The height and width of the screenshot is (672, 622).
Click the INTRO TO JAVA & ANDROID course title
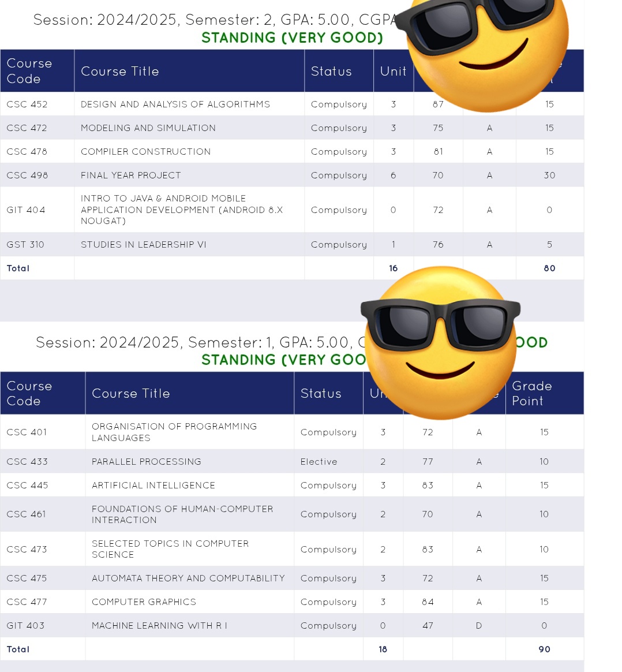(182, 210)
